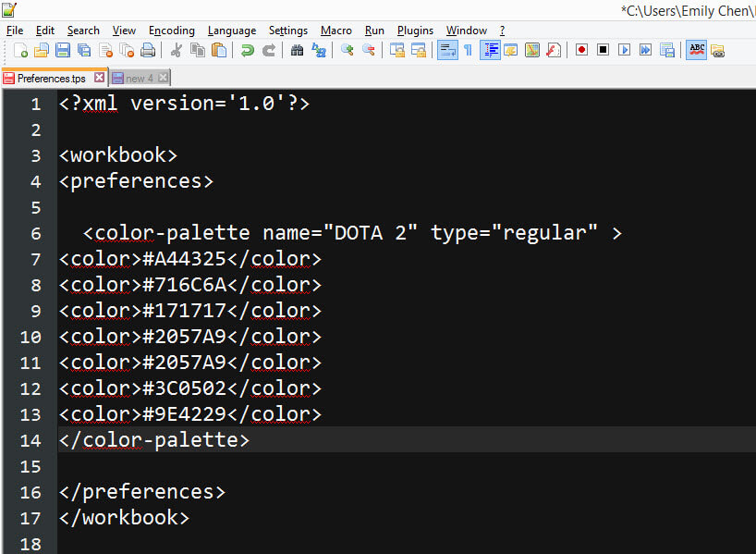Toggle the Word wrap toolbar button
The width and height of the screenshot is (756, 554).
click(x=446, y=50)
